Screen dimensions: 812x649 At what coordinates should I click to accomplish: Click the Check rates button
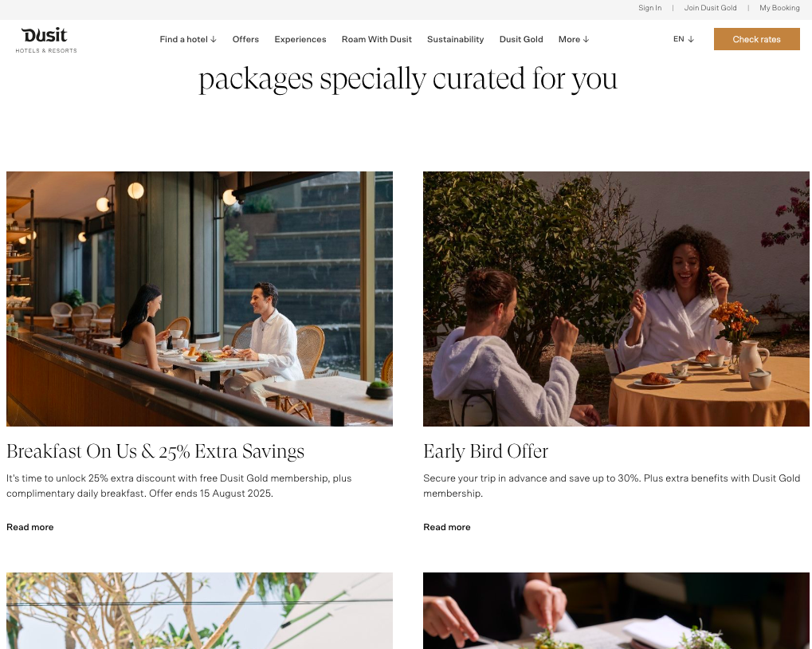[756, 39]
